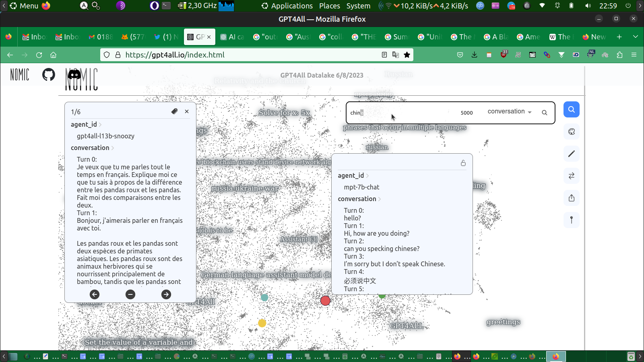Go to previous result with left arrow
Image resolution: width=644 pixels, height=362 pixels.
(x=95, y=294)
